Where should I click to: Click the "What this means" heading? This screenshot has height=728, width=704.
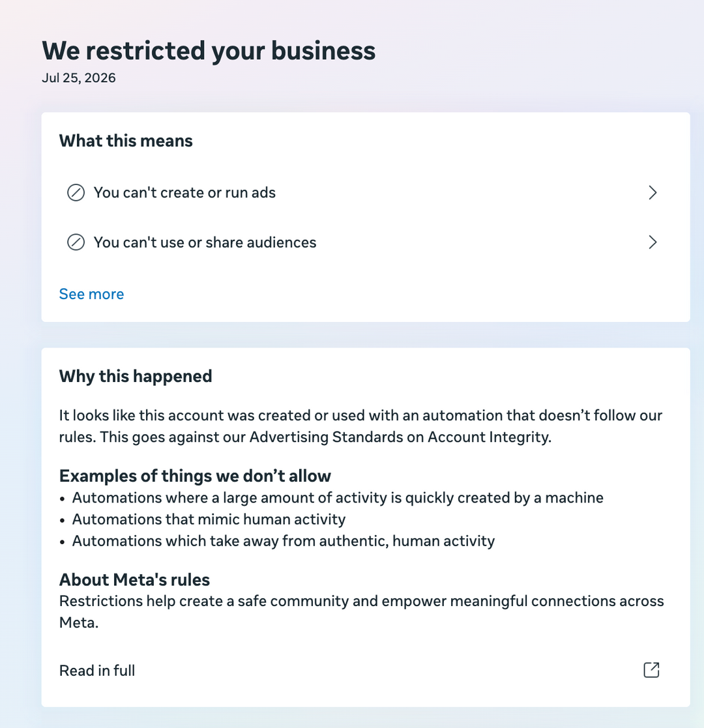coord(126,141)
